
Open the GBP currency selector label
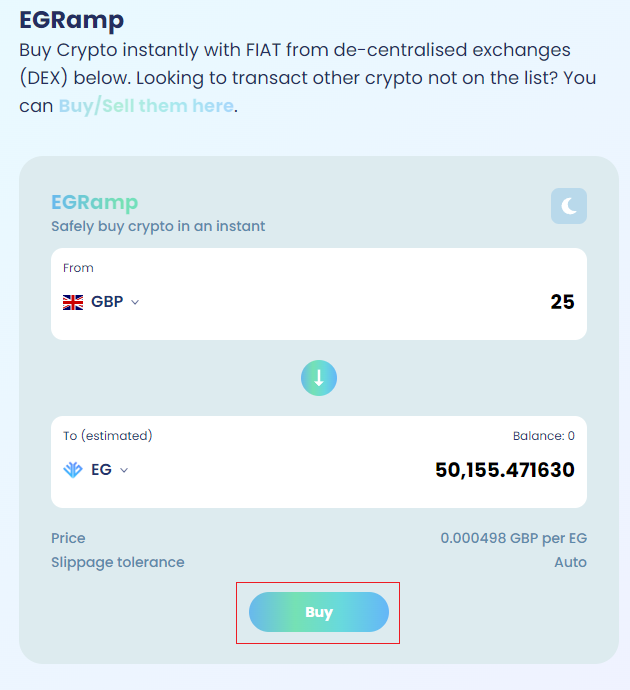[107, 302]
